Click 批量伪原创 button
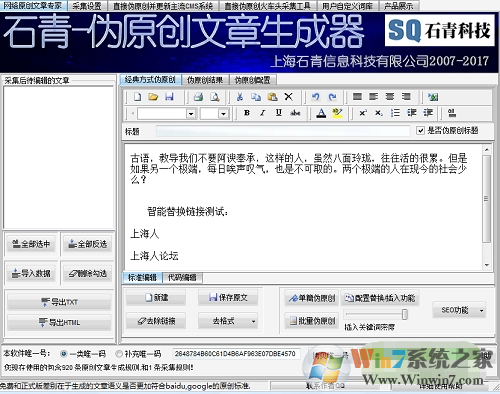 point(311,321)
